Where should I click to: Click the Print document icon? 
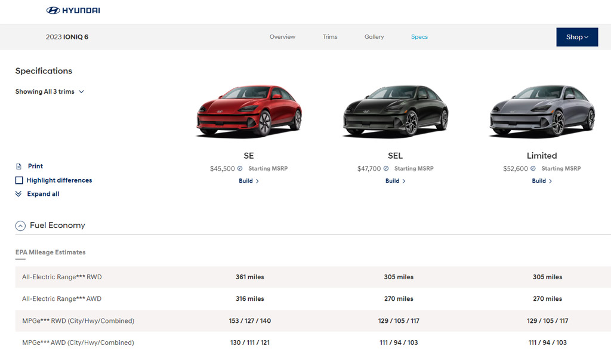(18, 166)
